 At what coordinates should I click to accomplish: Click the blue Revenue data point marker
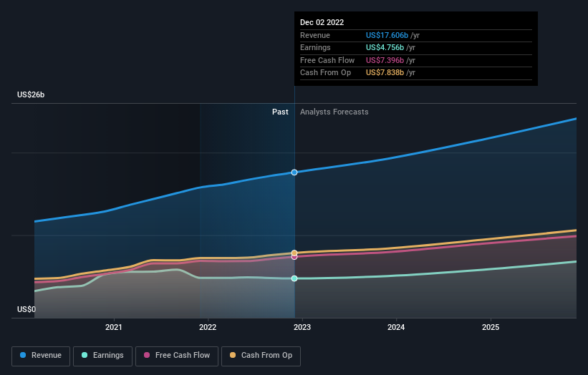click(x=294, y=172)
